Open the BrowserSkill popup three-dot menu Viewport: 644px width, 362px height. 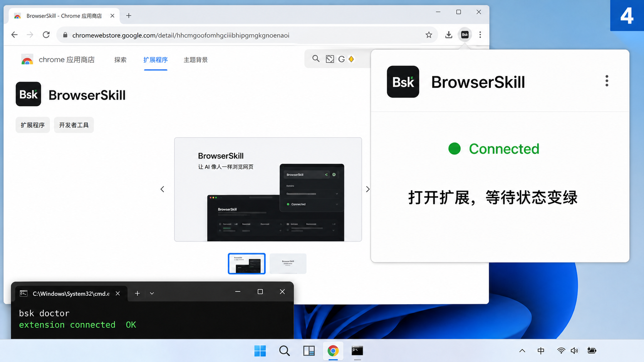coord(607,81)
